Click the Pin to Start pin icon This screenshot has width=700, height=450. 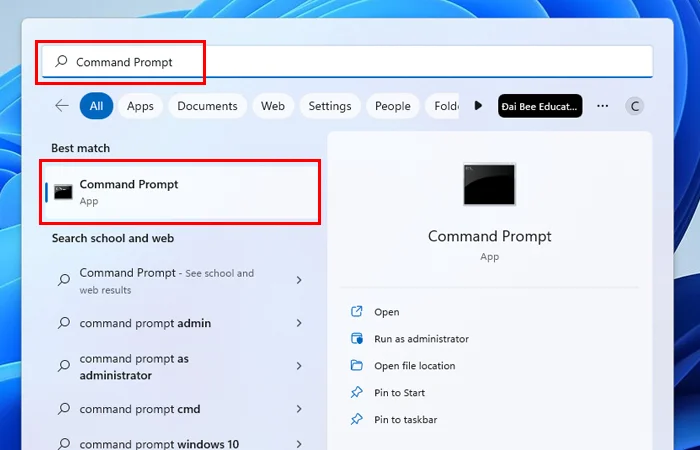[x=357, y=392]
